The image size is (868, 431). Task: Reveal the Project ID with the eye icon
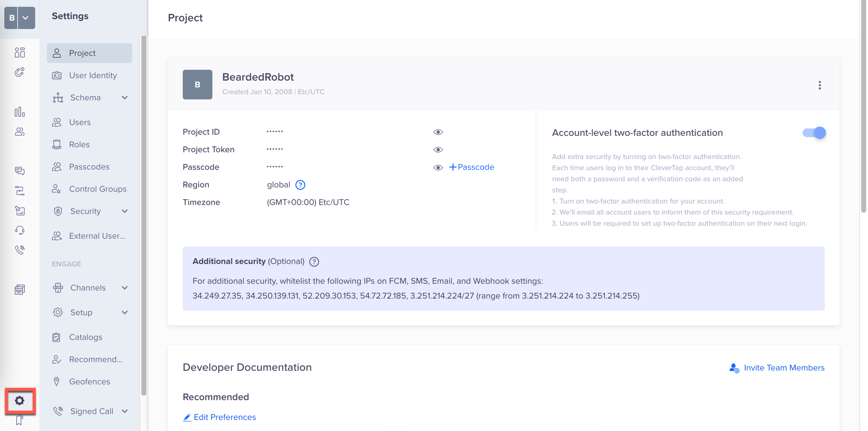point(438,132)
